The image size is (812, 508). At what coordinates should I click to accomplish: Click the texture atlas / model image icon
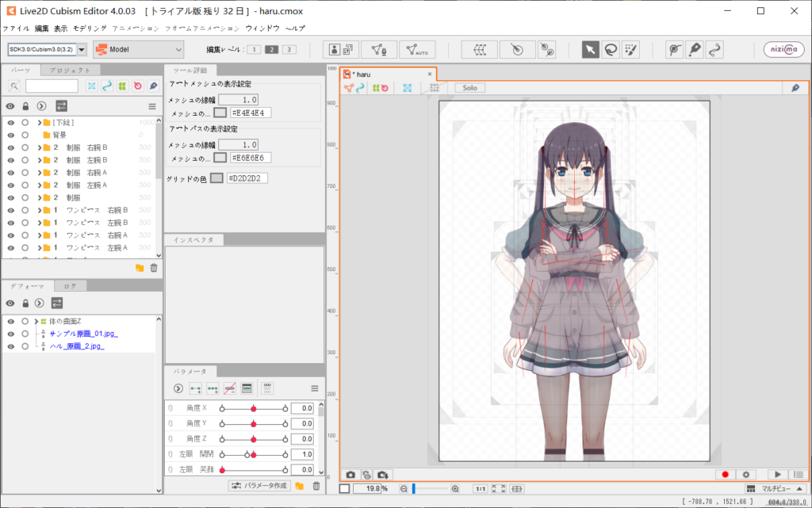(x=341, y=50)
